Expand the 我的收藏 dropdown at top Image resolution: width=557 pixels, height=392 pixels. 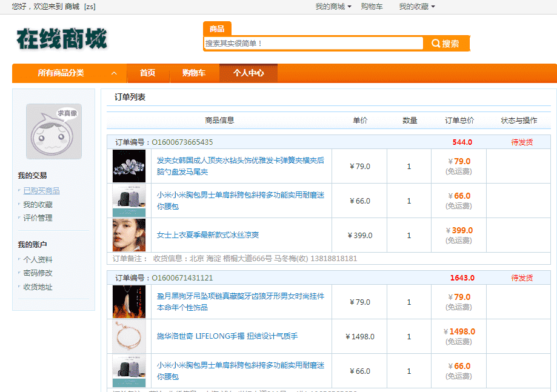[x=416, y=7]
